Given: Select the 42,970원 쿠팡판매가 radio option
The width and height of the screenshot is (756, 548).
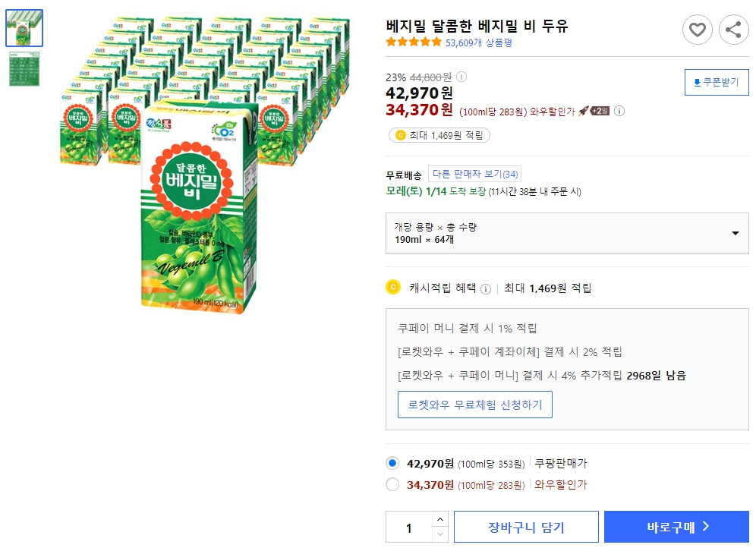Looking at the screenshot, I should [x=393, y=463].
